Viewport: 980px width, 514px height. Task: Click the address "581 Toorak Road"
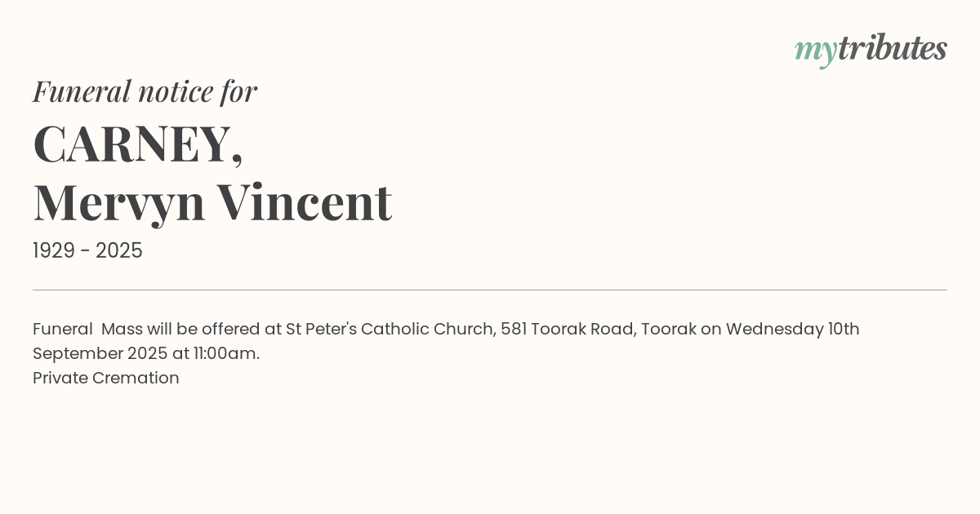pos(568,329)
